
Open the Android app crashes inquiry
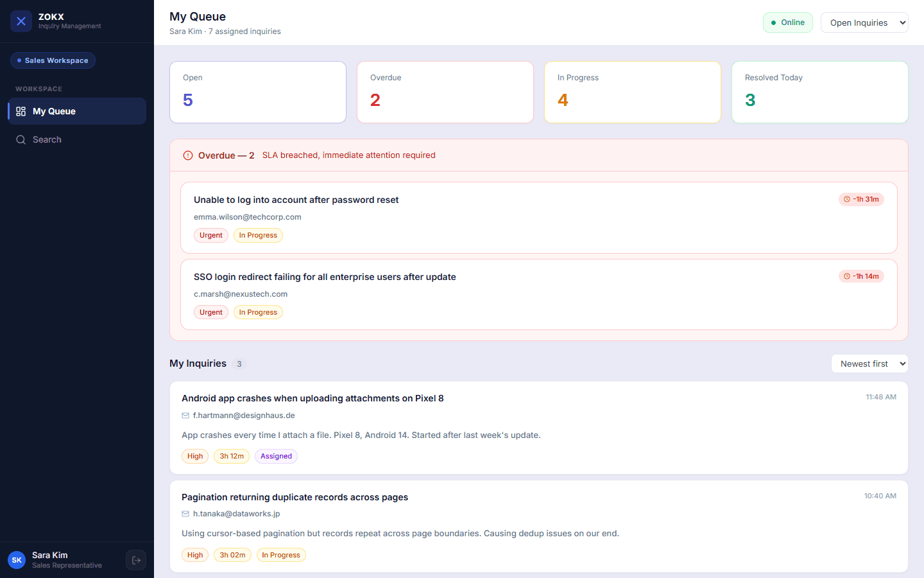point(539,428)
